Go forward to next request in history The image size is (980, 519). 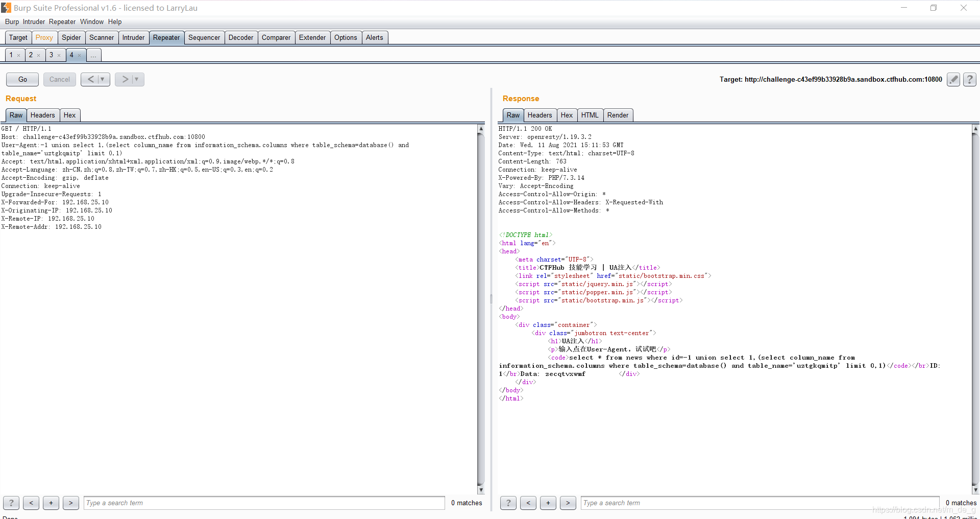[125, 79]
